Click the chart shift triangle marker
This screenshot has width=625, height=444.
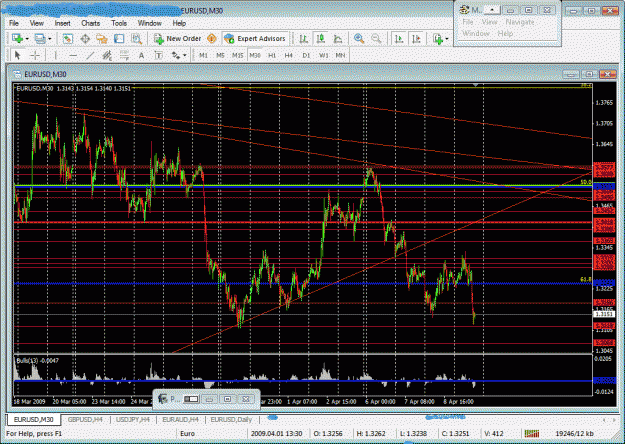475,85
